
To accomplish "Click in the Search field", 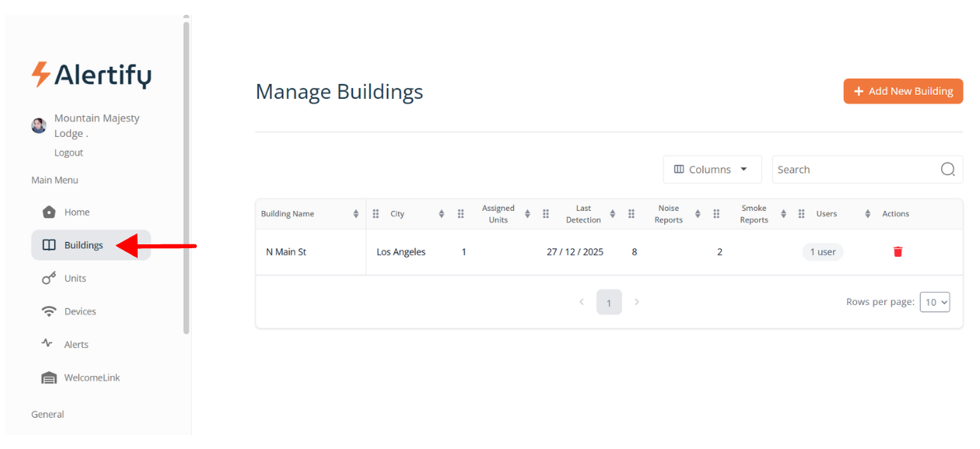I will (856, 170).
